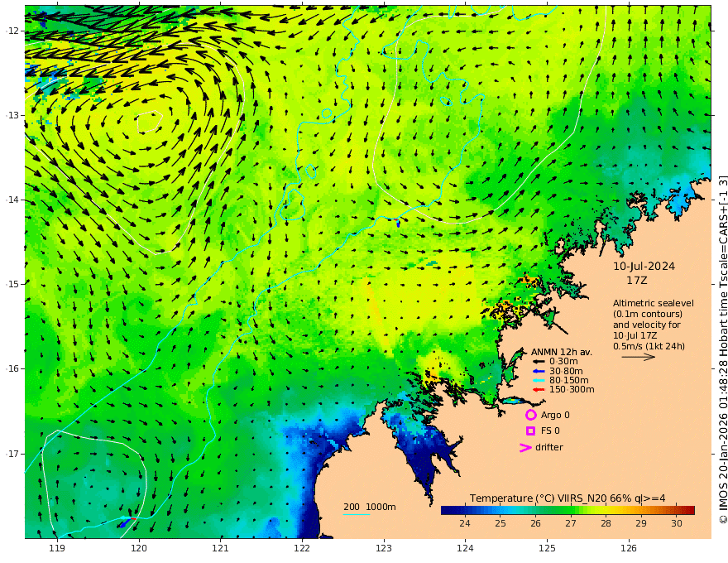Click the latitude axis label '-15'
The width and height of the screenshot is (728, 563).
[13, 284]
